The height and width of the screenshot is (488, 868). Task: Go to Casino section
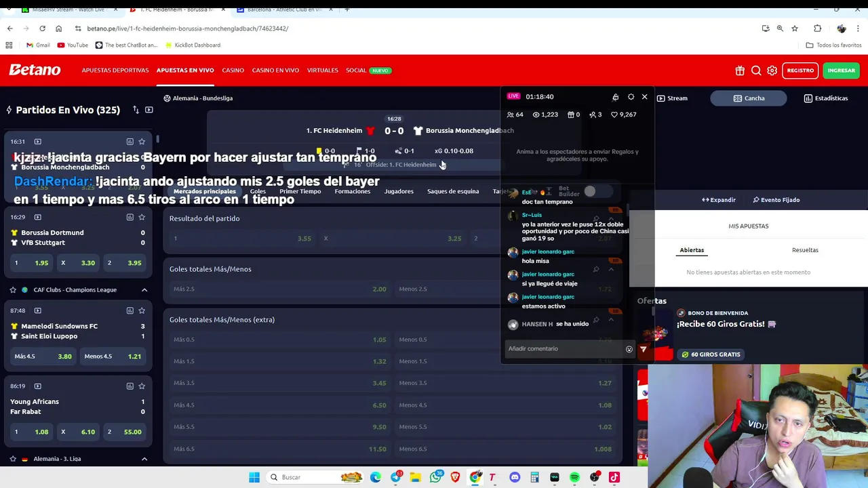point(233,70)
